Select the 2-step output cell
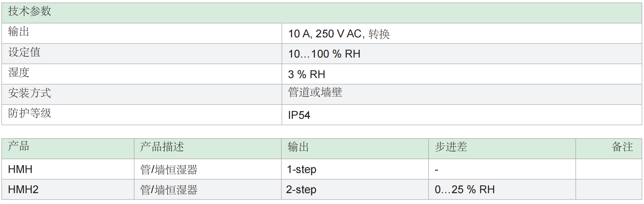This screenshot has width=644, height=204. click(x=301, y=189)
